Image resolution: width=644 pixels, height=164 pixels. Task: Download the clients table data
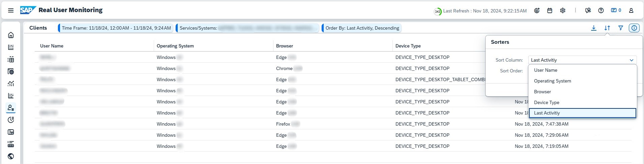[x=593, y=28]
